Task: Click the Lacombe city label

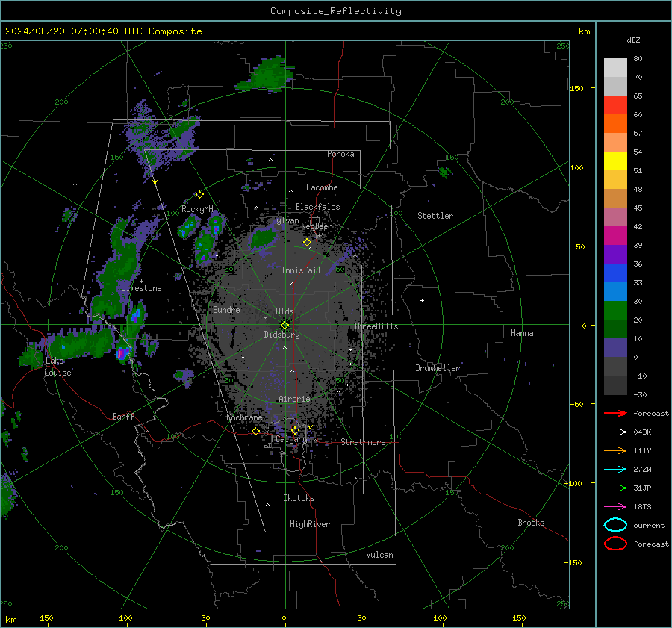Action: pyautogui.click(x=322, y=187)
